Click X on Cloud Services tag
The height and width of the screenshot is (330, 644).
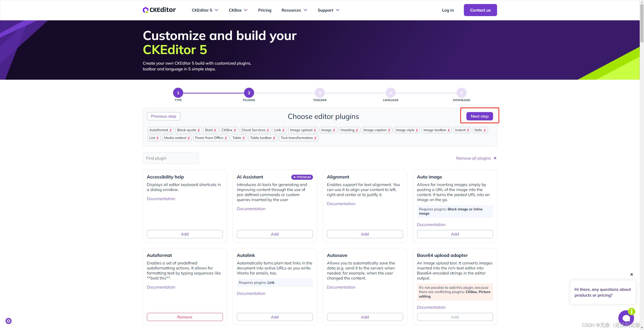point(268,130)
